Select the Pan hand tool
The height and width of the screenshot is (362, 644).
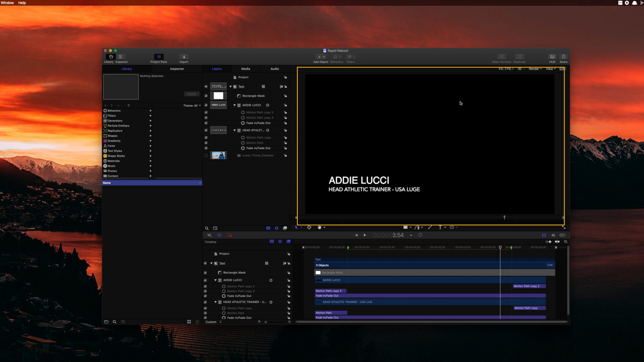(x=319, y=227)
